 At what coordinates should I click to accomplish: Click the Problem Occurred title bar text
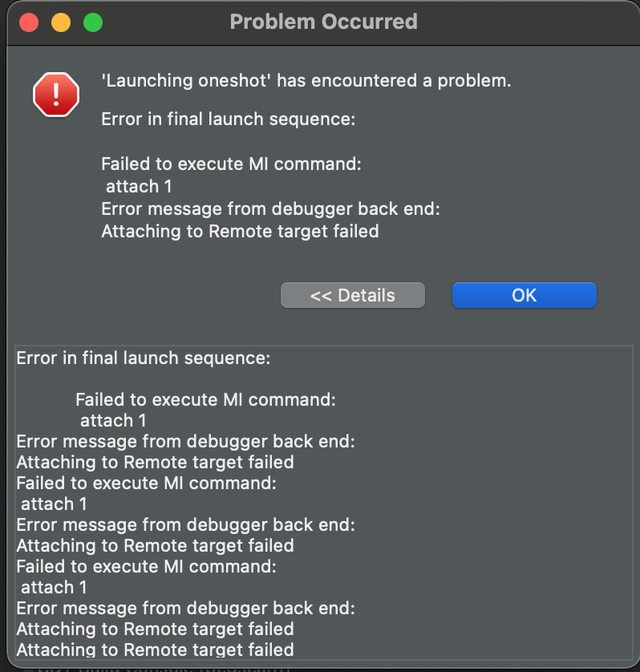pos(324,22)
